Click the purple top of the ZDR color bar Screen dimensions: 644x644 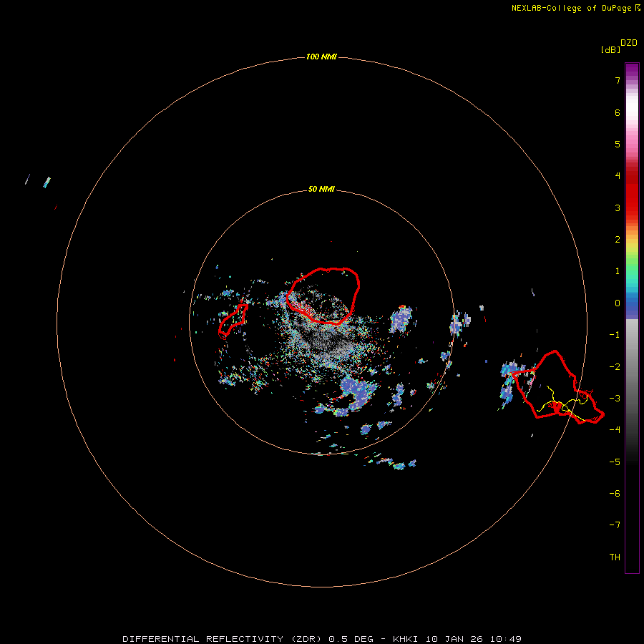[632, 70]
